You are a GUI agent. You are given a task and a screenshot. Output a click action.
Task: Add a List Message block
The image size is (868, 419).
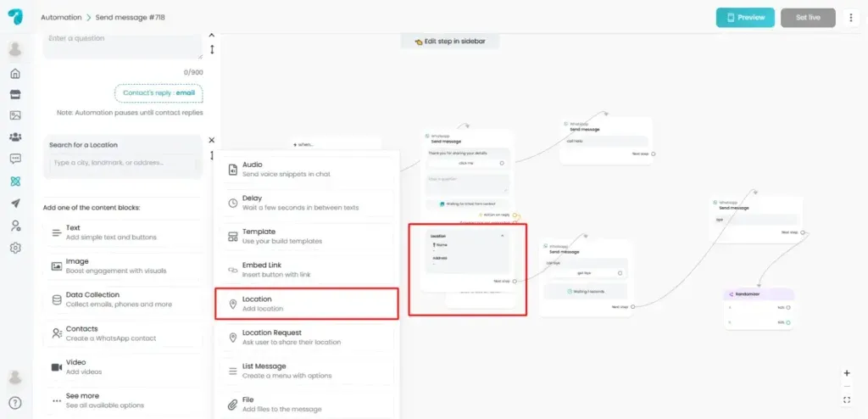(307, 371)
